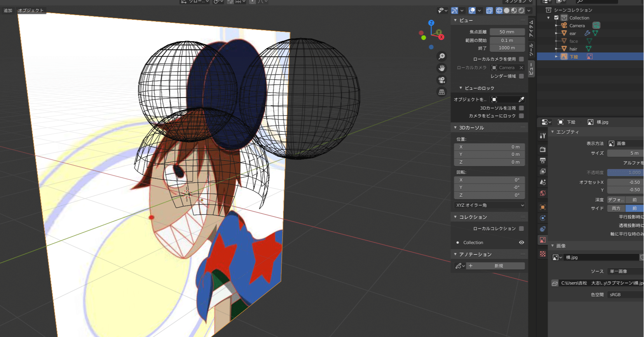Click the zoom view magnifier icon
The image size is (644, 337).
pos(442,56)
